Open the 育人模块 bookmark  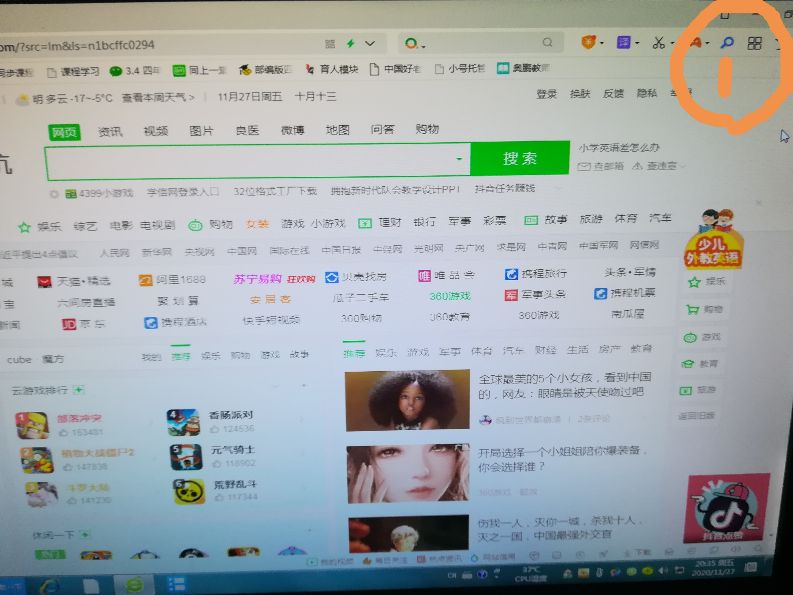coord(332,69)
